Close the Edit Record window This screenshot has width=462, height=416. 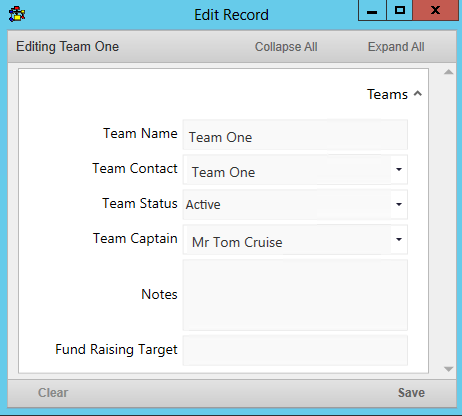pos(435,11)
